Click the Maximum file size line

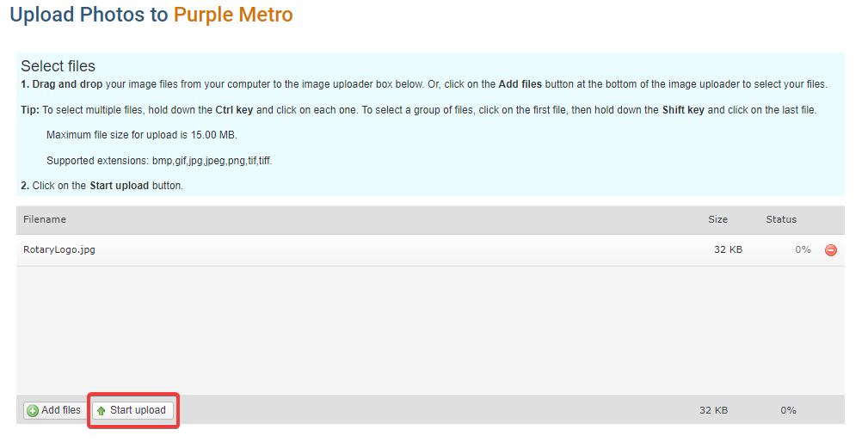[x=141, y=135]
